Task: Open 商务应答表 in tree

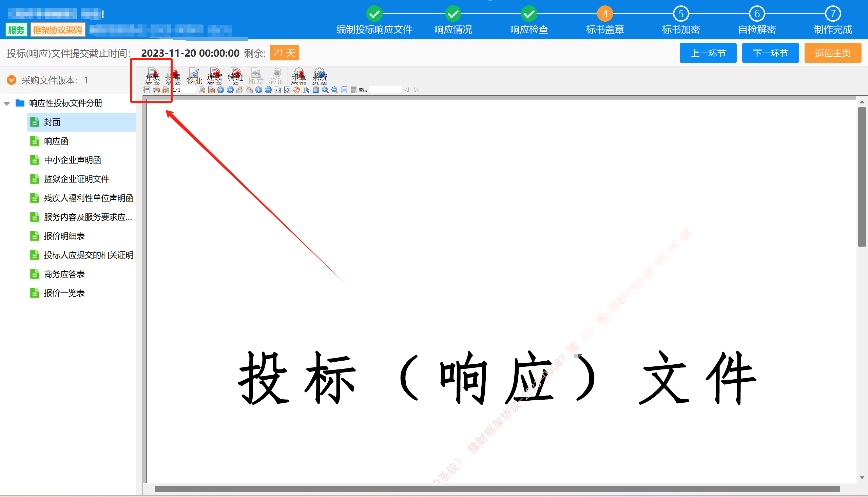Action: click(x=64, y=274)
